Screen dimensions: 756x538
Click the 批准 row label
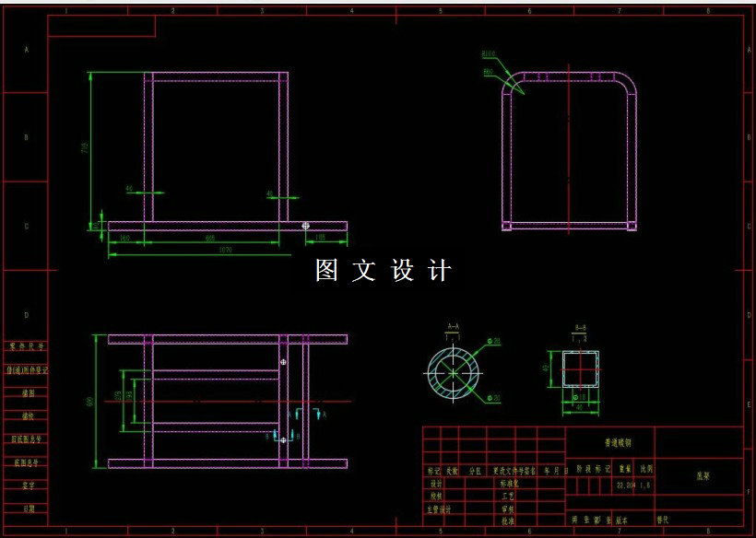coord(508,520)
